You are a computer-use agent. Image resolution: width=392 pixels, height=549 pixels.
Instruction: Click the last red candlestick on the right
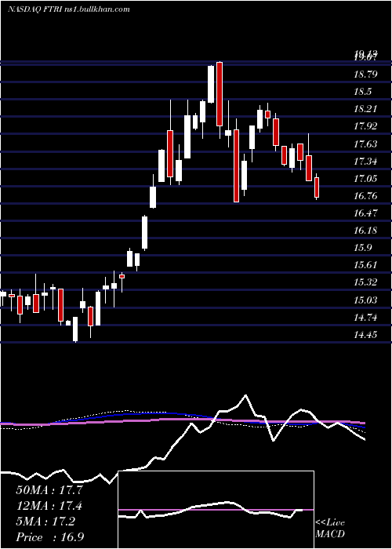tap(317, 187)
